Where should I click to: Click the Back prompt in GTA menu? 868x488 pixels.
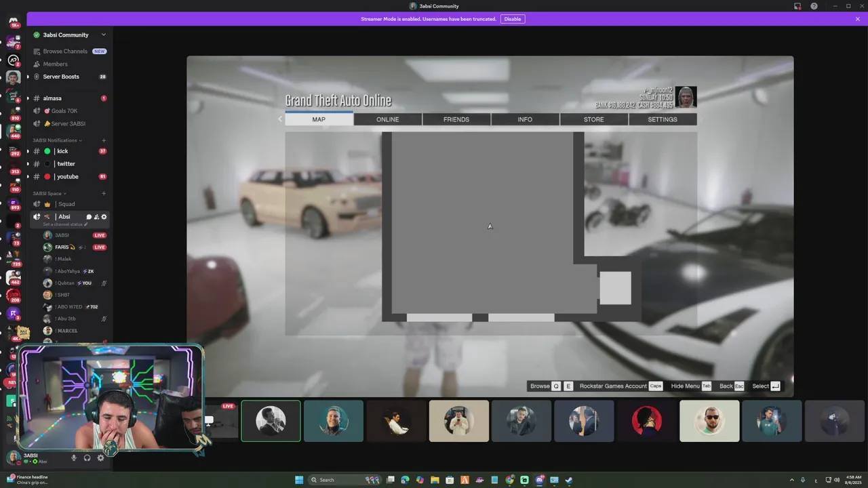coord(731,386)
